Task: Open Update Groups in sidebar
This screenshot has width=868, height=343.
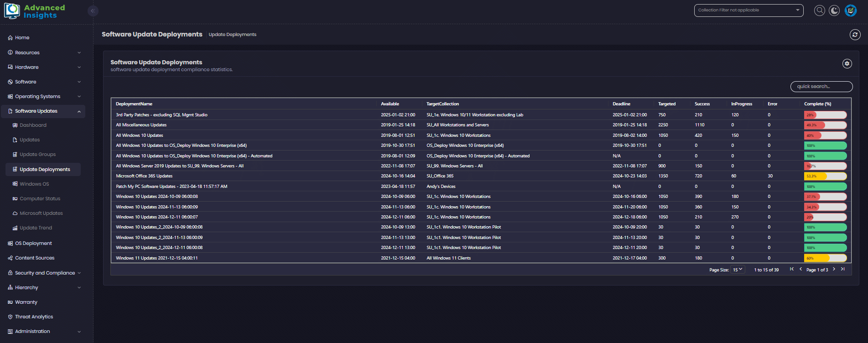Action: (x=37, y=155)
